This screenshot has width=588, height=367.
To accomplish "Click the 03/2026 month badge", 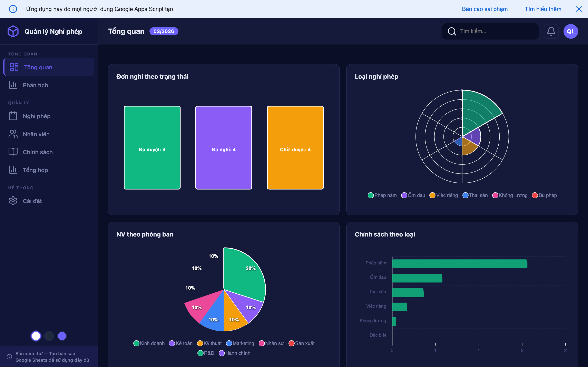I will (x=164, y=31).
